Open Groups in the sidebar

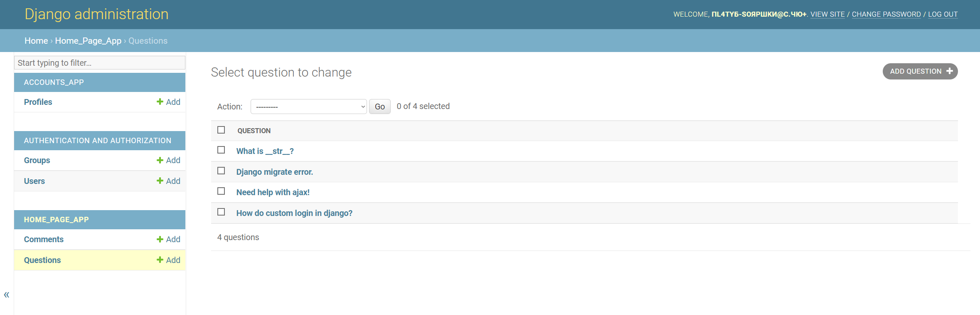(x=37, y=160)
